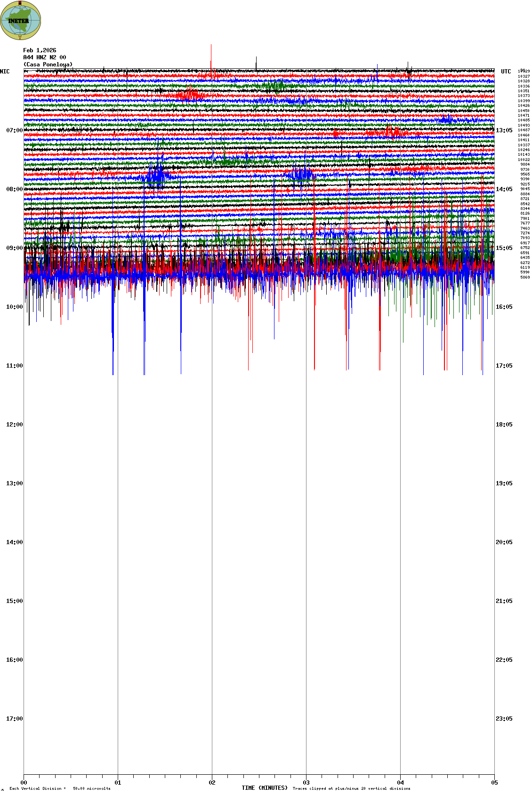Select the 09:00 local time marker

(x=14, y=248)
